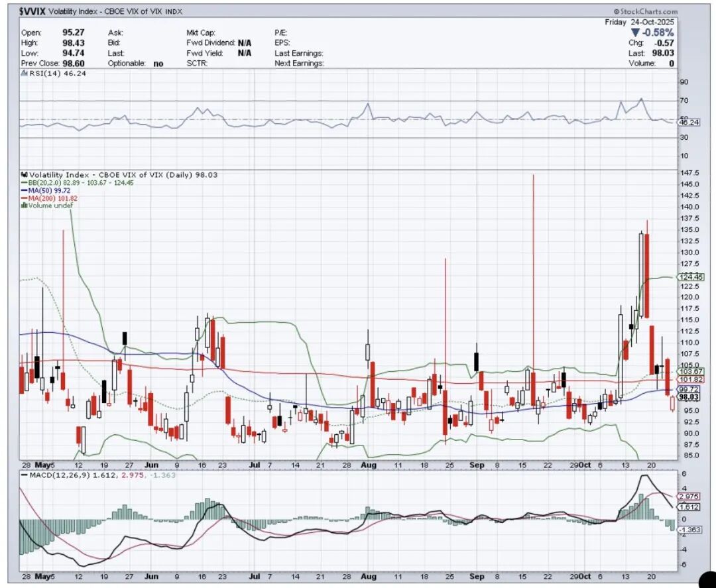The image size is (716, 588).
Task: Click the candlestick icon before the Volatility Index legend
Action: tap(25, 175)
